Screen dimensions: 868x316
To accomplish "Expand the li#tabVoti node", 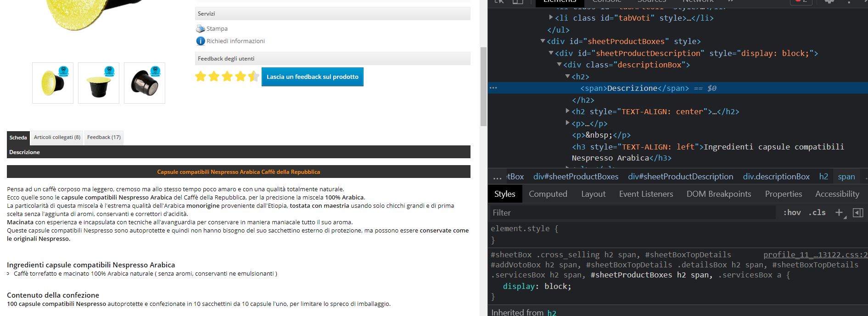I will 551,17.
